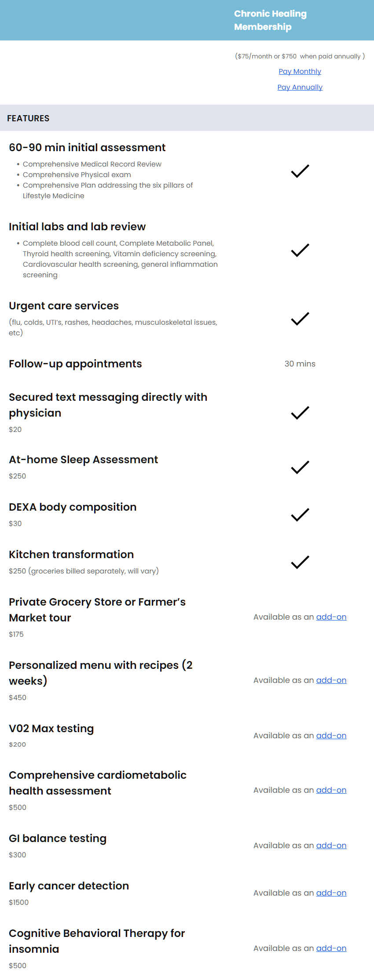
Task: Follow add-on link for Personalized menu with recipes
Action: click(331, 680)
